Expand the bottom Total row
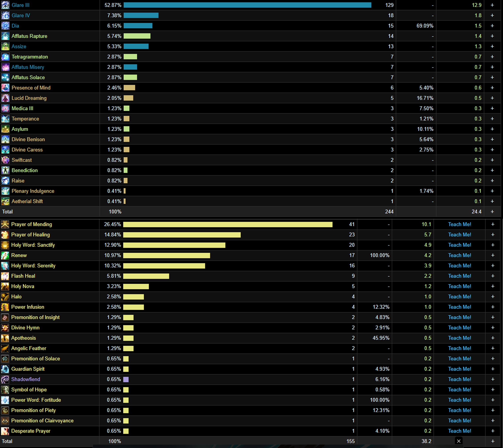Viewport: 503px width, 448px height. coord(493,441)
